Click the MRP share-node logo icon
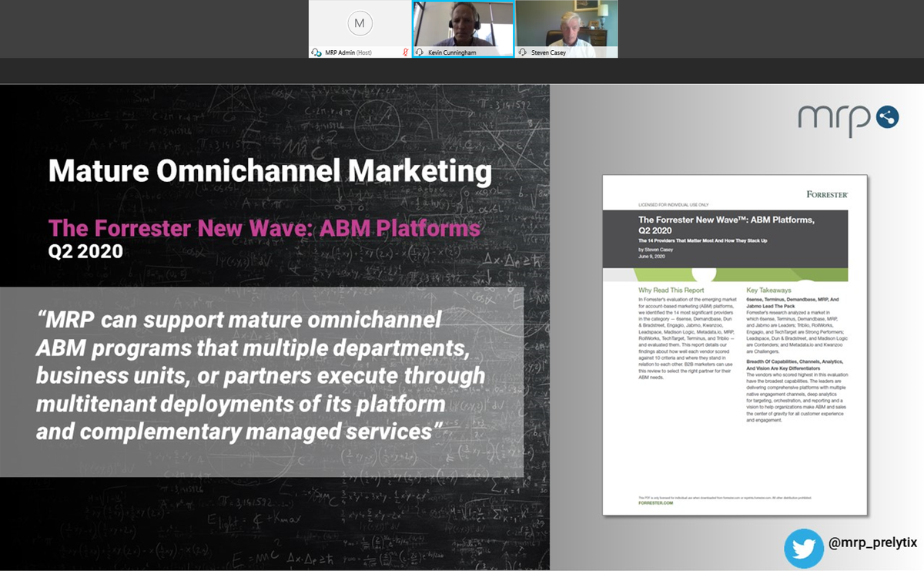 [x=887, y=117]
